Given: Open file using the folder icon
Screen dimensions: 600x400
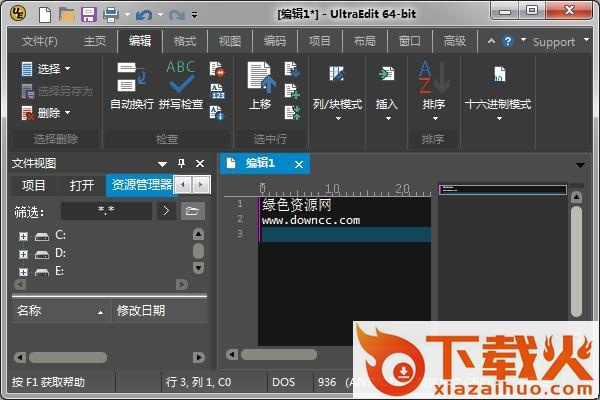Looking at the screenshot, I should pyautogui.click(x=67, y=15).
